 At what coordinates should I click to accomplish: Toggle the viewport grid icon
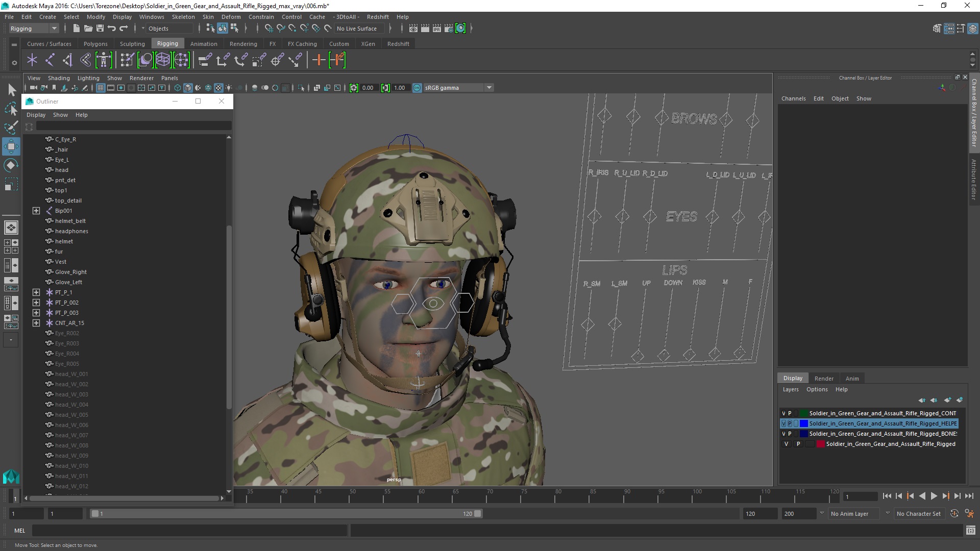click(x=101, y=88)
